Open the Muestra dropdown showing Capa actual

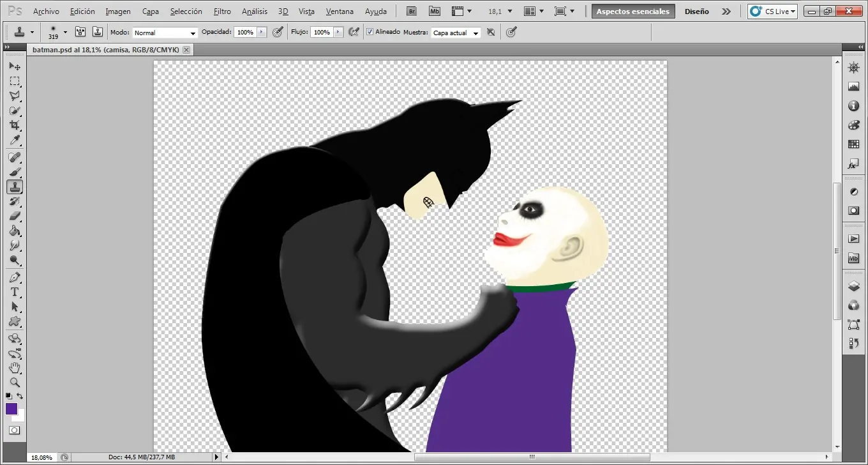[x=456, y=32]
